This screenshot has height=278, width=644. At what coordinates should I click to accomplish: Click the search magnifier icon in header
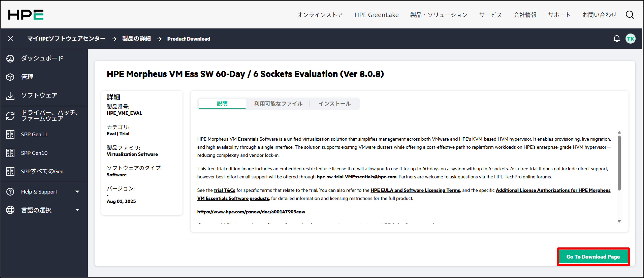point(629,15)
